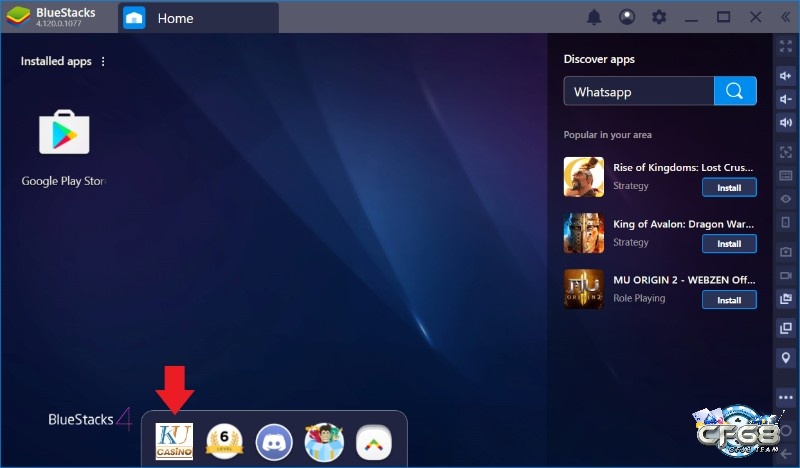This screenshot has height=468, width=800.
Task: Open the Level 6 badge icon in the dock
Action: [x=224, y=441]
